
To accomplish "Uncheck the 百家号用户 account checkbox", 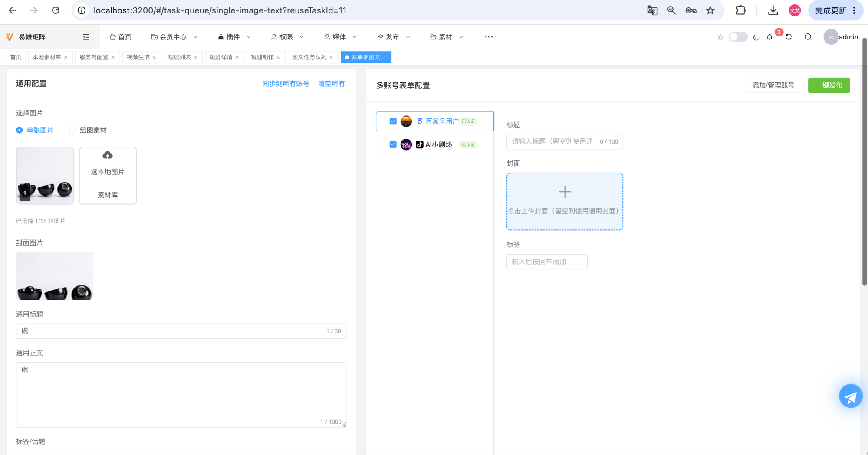I will pyautogui.click(x=393, y=121).
